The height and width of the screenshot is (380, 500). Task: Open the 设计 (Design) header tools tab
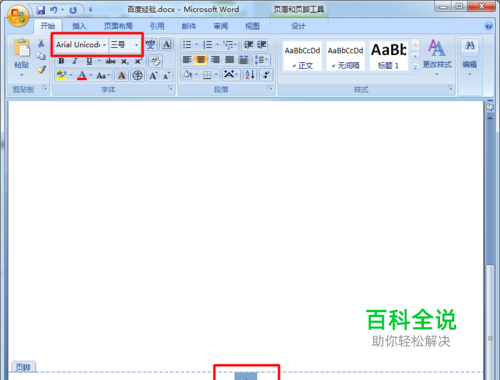[x=298, y=26]
